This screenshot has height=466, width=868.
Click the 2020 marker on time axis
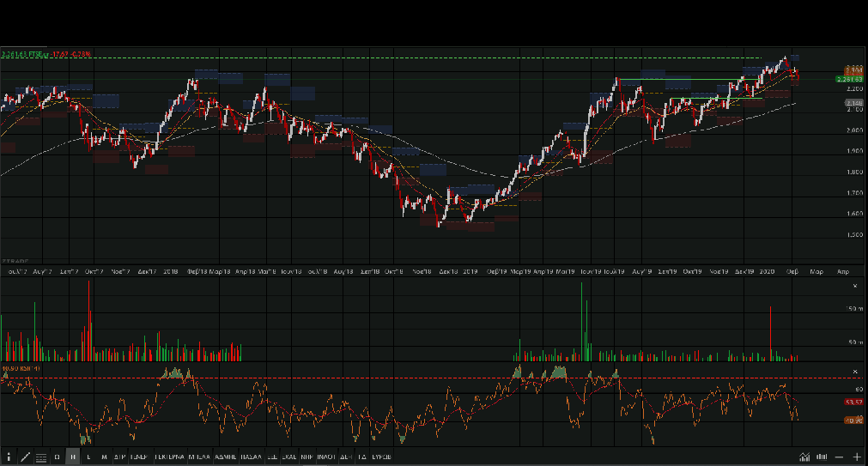[x=768, y=271]
